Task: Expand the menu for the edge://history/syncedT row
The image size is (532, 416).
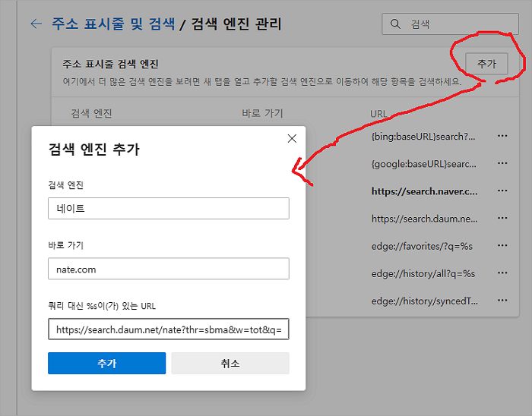Action: pyautogui.click(x=502, y=301)
